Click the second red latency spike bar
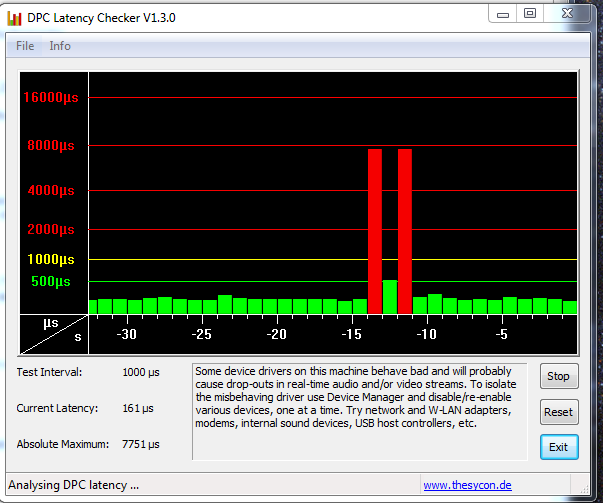Screen dimensions: 603x503 (x=405, y=232)
